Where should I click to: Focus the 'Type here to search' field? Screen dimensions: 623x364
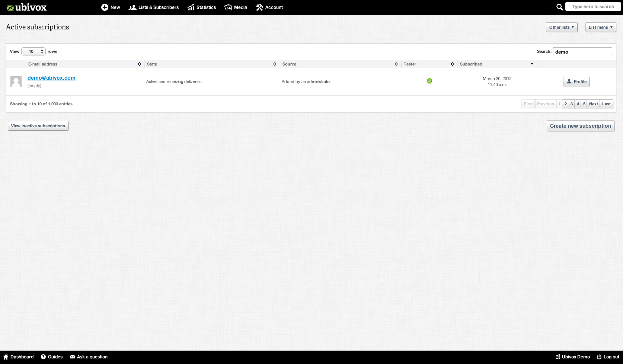[x=593, y=7]
